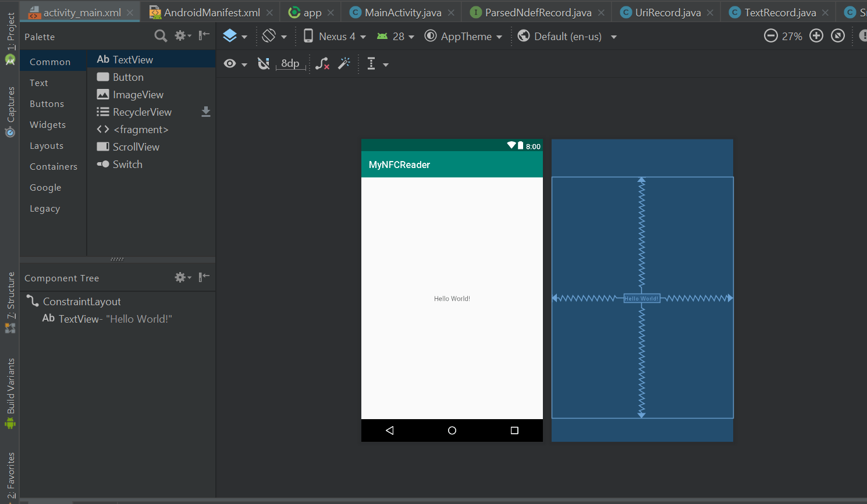867x504 pixels.
Task: Click the Zoom to Fit Screen icon
Action: (x=838, y=36)
